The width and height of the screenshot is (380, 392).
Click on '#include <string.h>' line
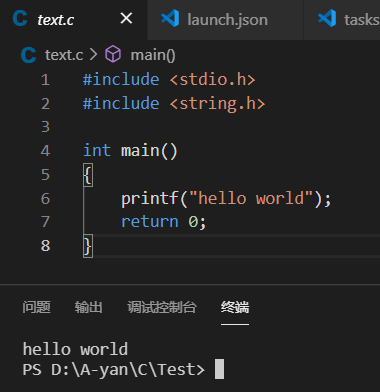[x=174, y=103]
